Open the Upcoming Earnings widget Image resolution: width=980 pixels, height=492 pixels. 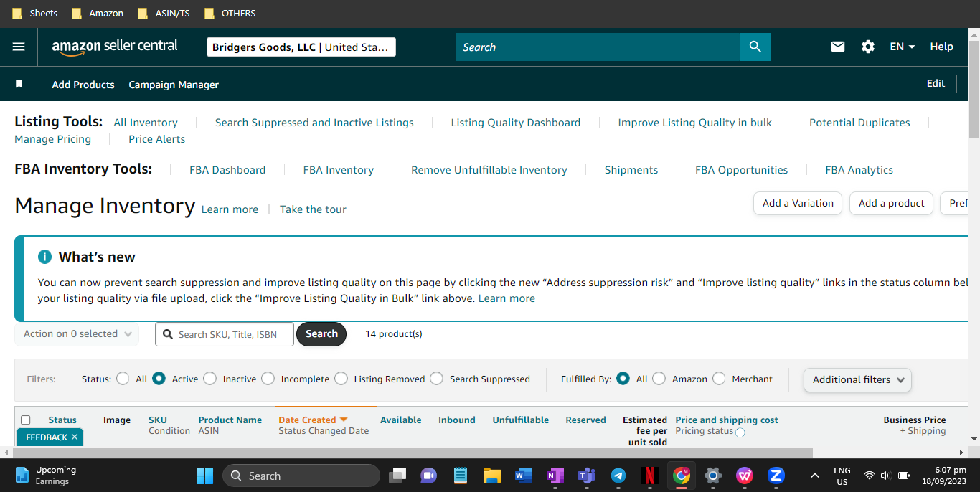[x=46, y=476]
